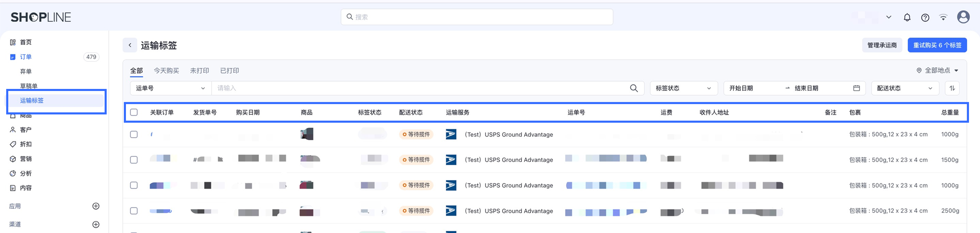Add a channel with the plus next to 渠道

96,224
